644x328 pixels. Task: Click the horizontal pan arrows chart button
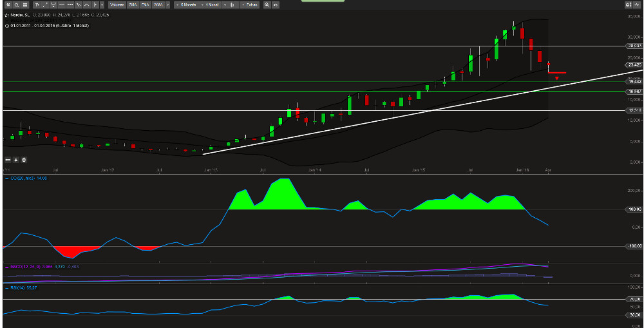pyautogui.click(x=8, y=160)
